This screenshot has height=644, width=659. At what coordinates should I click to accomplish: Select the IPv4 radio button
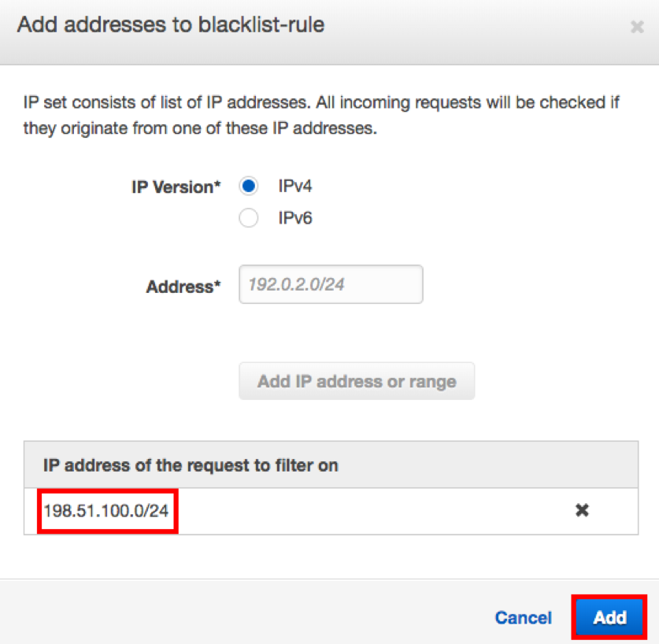(249, 187)
